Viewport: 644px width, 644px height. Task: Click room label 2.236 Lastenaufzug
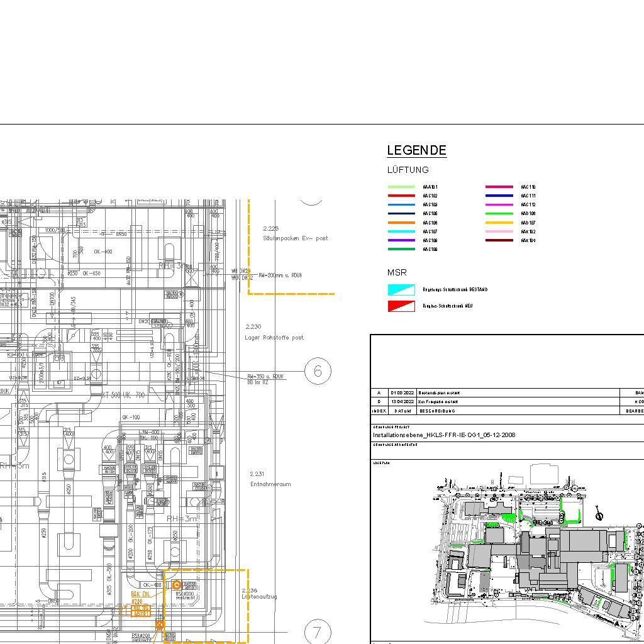tap(259, 594)
